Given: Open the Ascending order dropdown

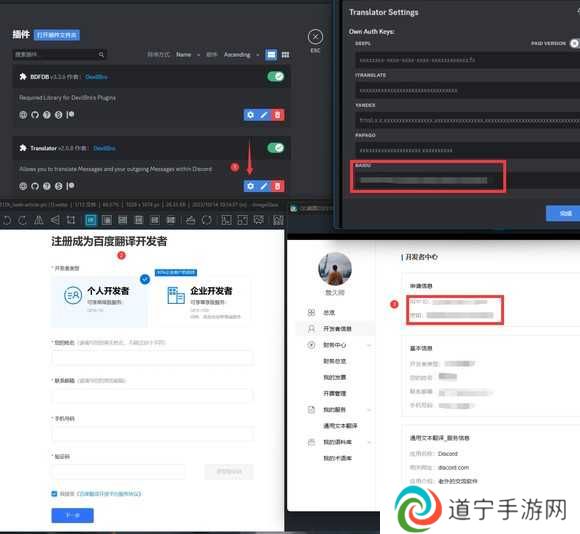Looking at the screenshot, I should 241,55.
